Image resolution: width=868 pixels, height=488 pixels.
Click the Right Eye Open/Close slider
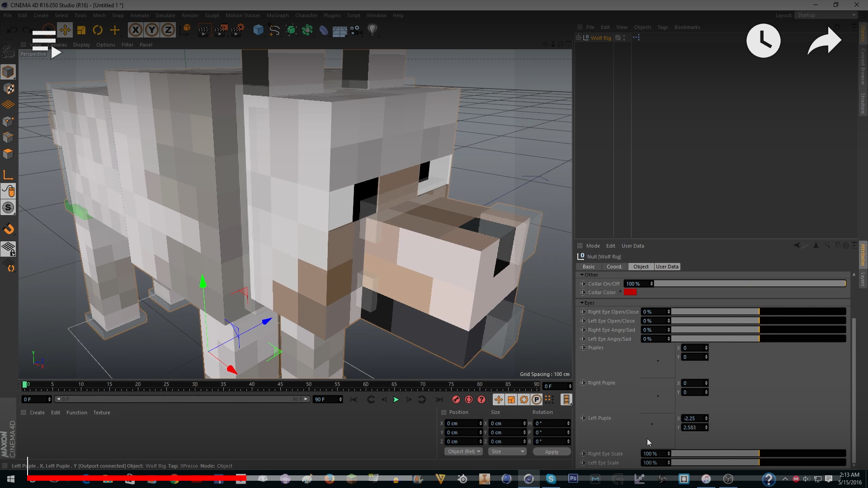coord(759,312)
